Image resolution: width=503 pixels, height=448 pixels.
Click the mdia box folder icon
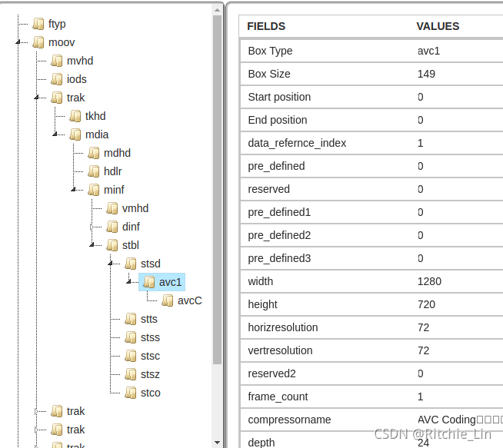point(75,134)
